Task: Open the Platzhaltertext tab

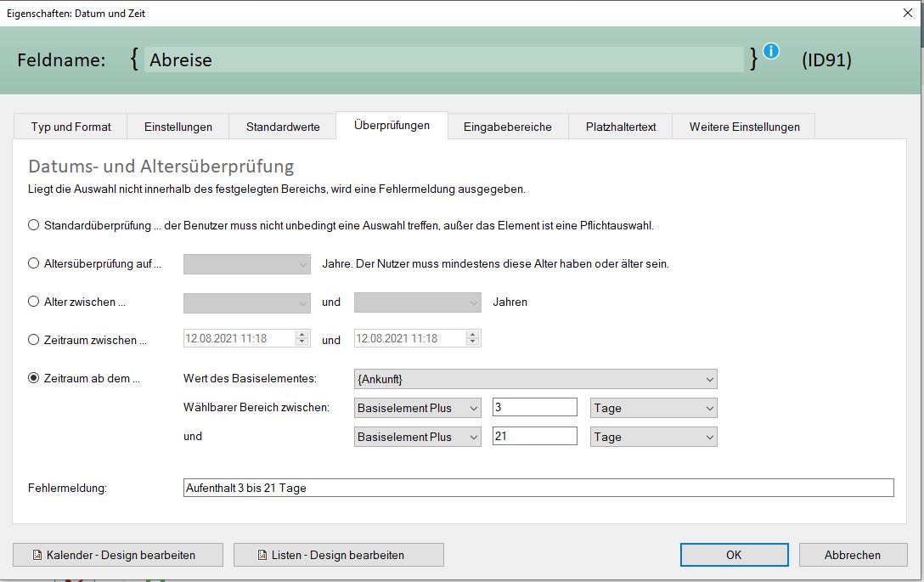Action: 621,127
